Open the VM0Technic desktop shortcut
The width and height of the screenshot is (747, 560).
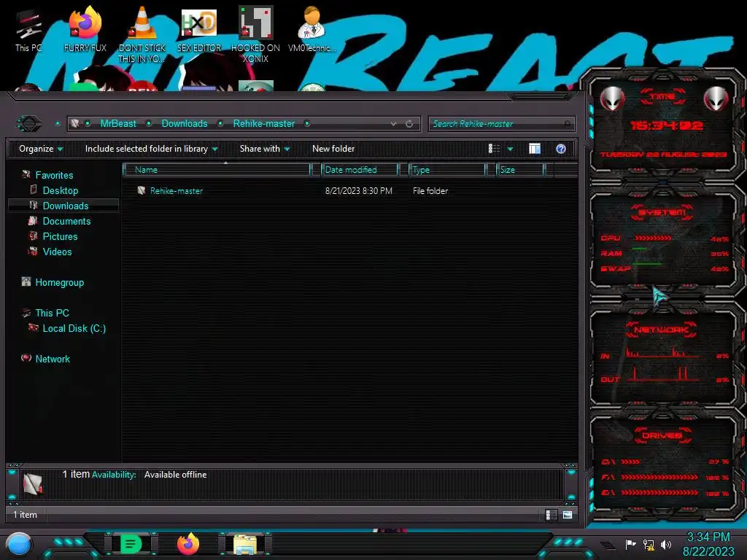pos(311,30)
